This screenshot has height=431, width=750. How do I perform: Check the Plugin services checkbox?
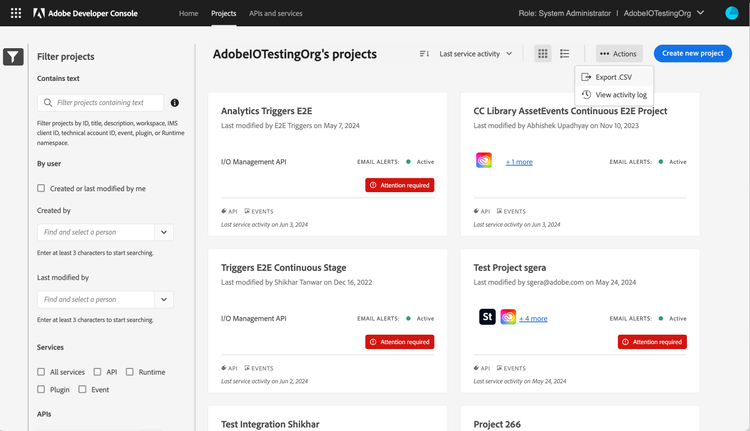[41, 389]
